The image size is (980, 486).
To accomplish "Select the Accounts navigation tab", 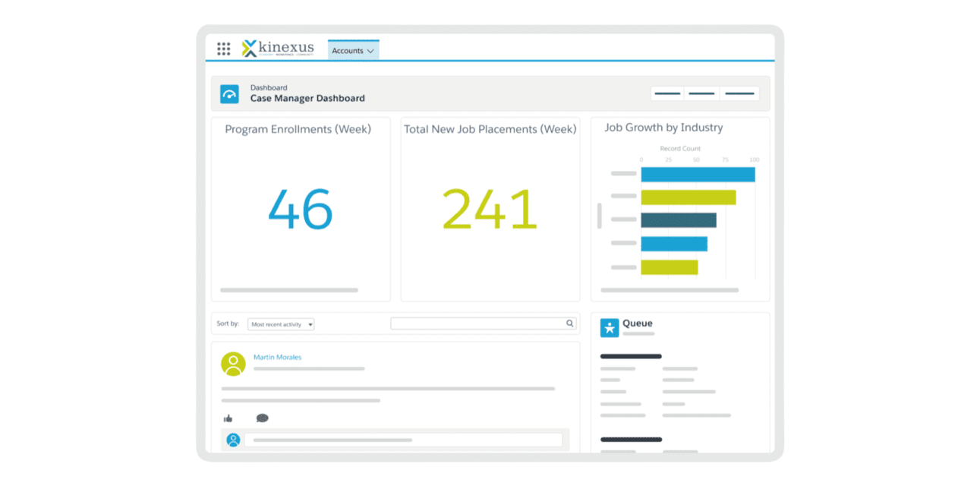I will point(348,51).
